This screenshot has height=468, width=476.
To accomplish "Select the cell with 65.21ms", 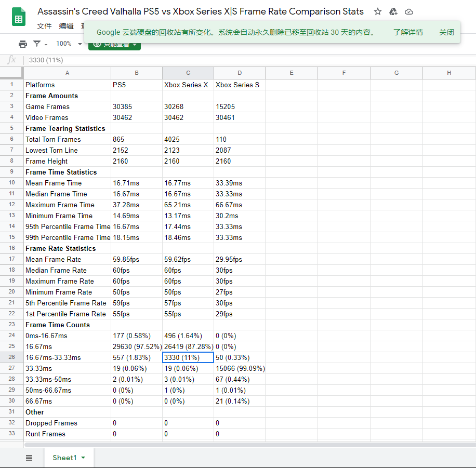I will [x=188, y=205].
